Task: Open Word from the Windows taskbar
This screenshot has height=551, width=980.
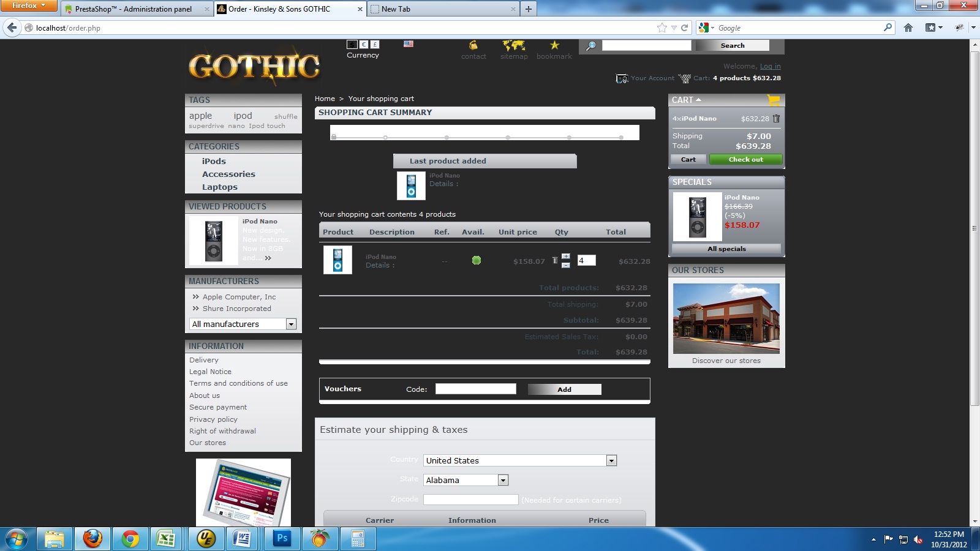Action: click(243, 539)
